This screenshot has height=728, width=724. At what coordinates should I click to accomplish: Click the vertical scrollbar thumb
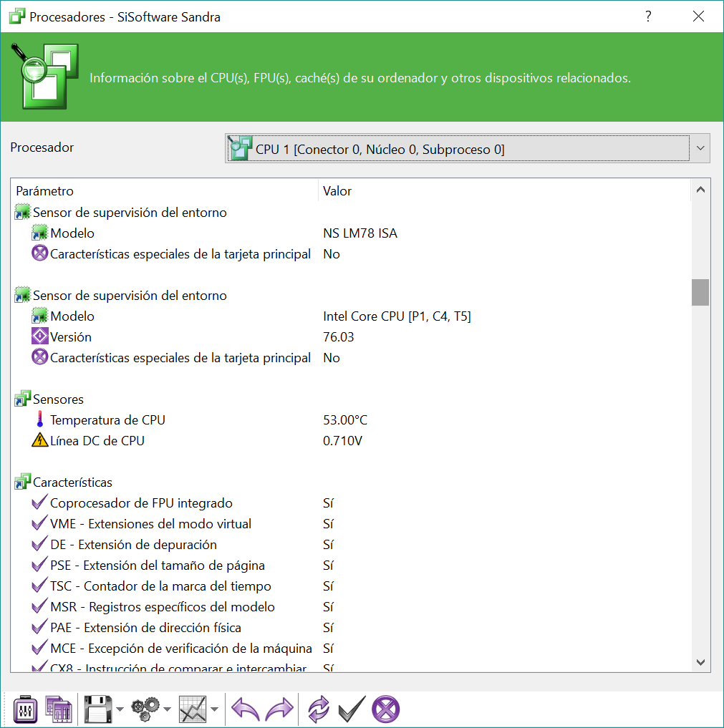(700, 293)
